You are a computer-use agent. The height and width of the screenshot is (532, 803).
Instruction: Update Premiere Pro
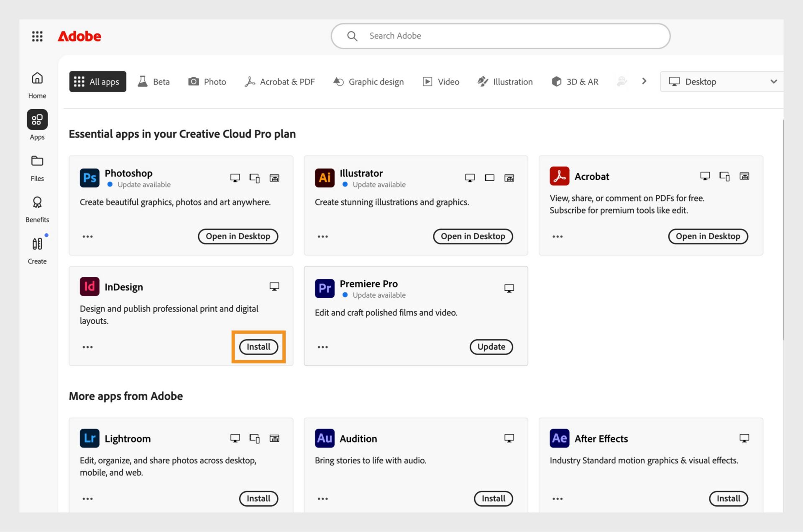coord(491,347)
